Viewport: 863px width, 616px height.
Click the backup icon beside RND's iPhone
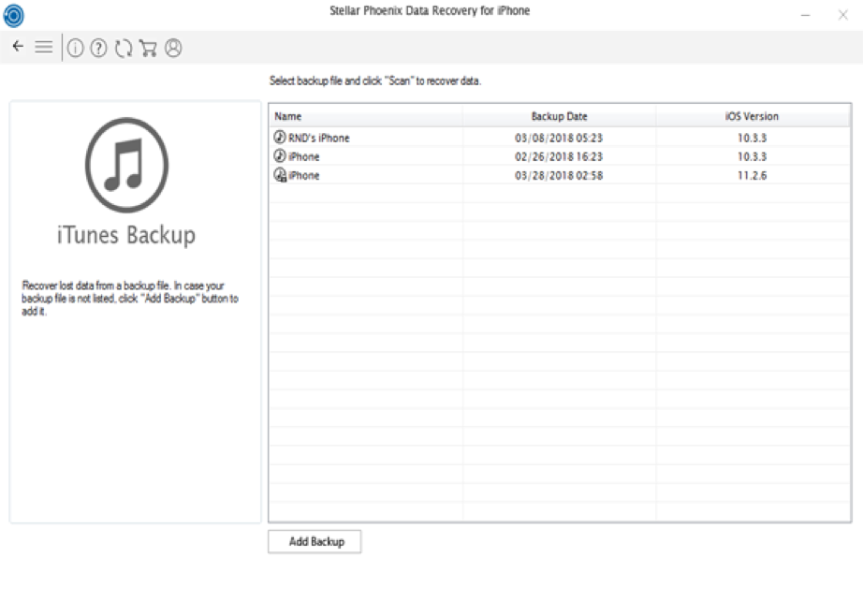coord(280,137)
